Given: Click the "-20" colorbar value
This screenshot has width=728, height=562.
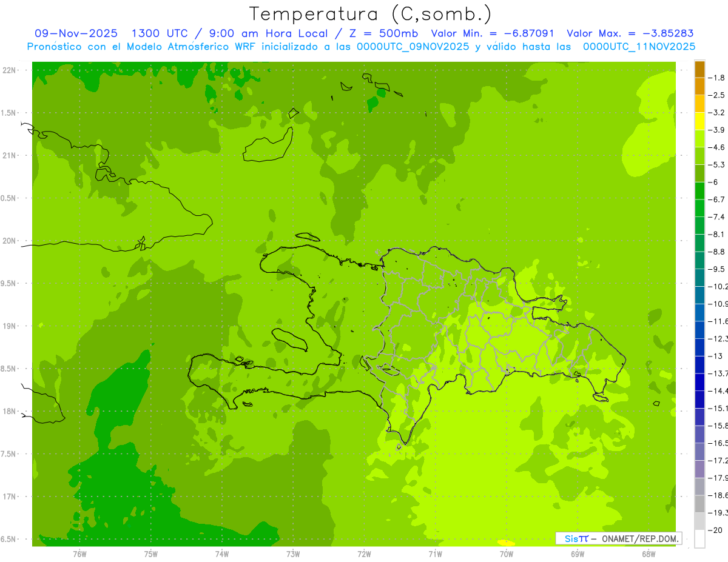Looking at the screenshot, I should coord(715,530).
